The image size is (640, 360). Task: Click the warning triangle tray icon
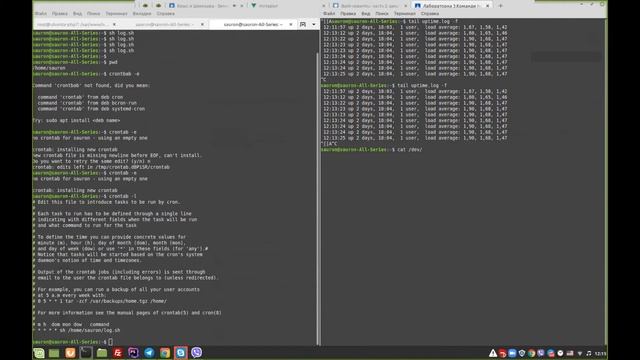click(x=493, y=353)
